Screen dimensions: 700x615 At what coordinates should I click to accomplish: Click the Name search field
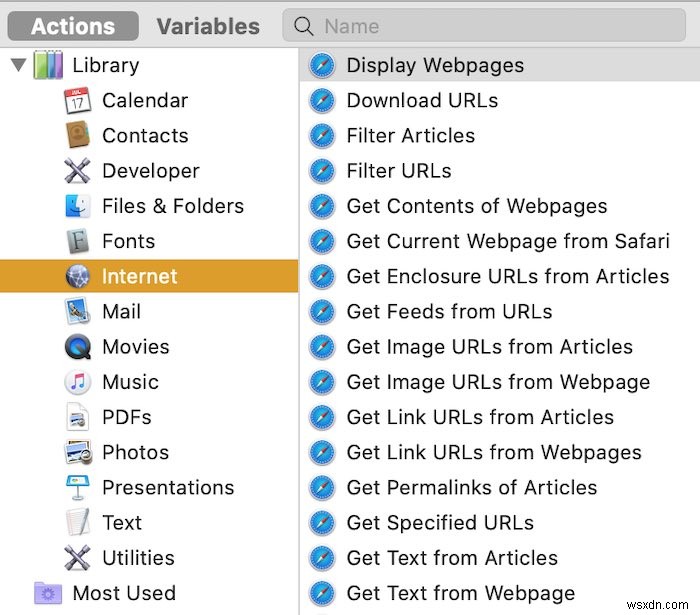coord(484,25)
